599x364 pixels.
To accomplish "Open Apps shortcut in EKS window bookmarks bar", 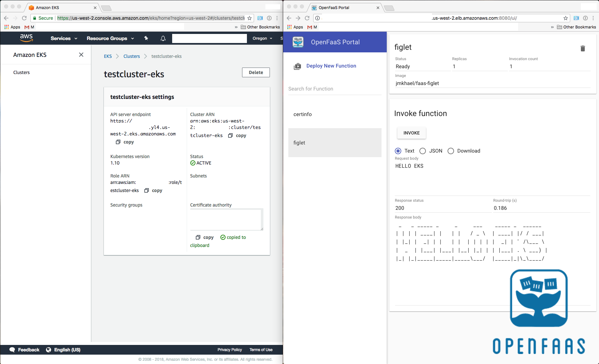I will point(12,27).
